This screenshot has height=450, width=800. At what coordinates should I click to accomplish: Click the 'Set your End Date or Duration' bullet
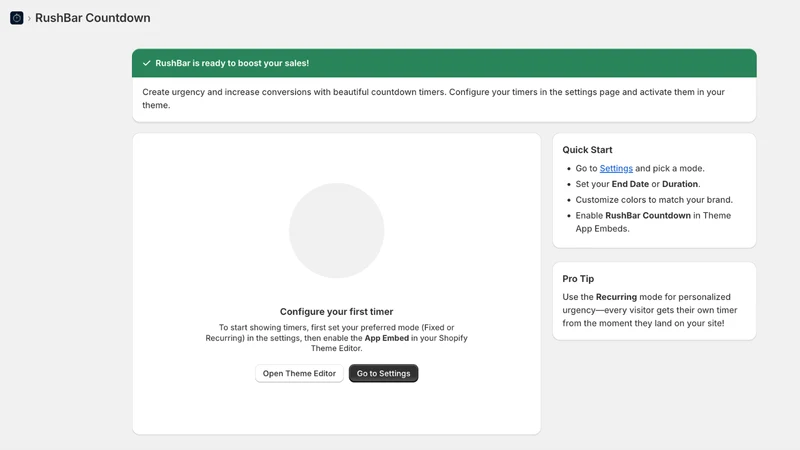pos(638,184)
